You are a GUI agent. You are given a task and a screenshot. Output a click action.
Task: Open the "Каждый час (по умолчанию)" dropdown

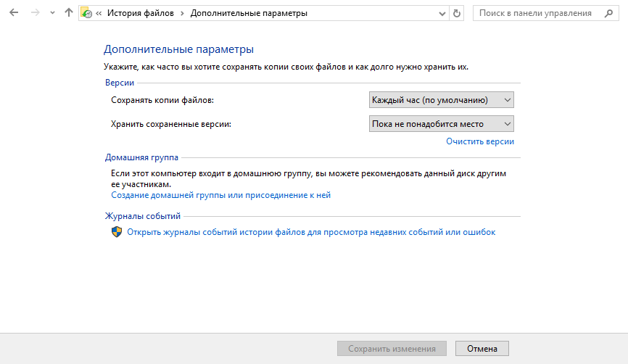point(441,99)
